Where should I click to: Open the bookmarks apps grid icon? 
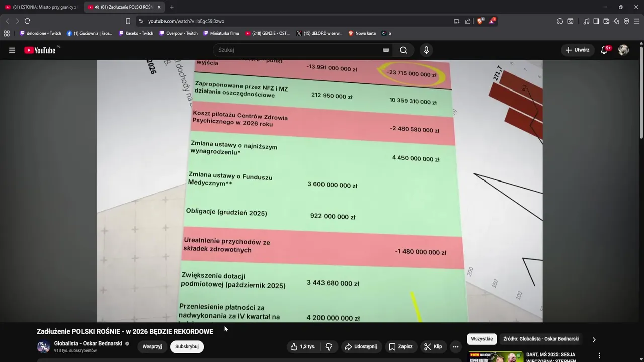[x=7, y=33]
